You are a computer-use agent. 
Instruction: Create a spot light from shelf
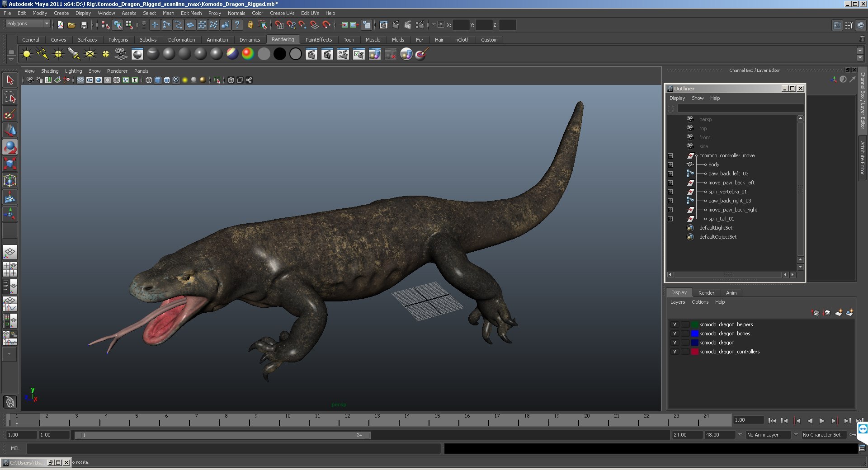coord(74,54)
